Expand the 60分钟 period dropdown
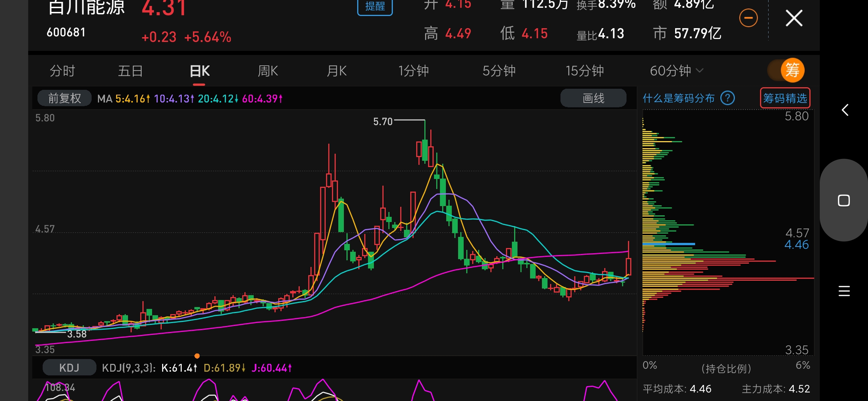 tap(676, 71)
